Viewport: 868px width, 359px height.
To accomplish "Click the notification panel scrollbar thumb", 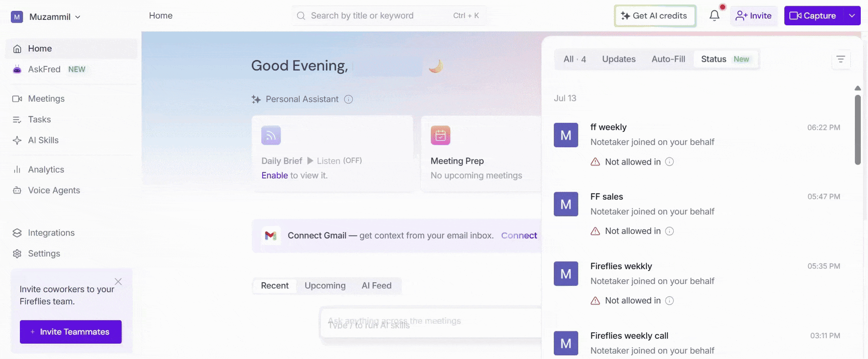I will point(858,130).
